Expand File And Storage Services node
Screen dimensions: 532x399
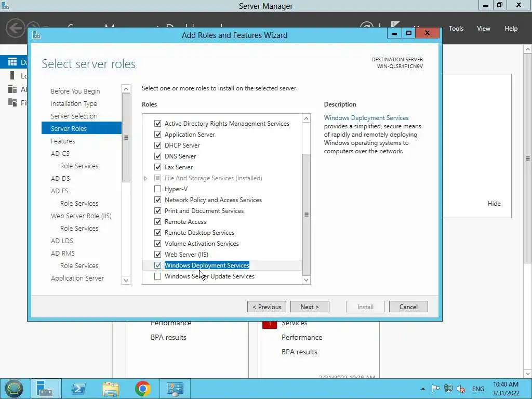146,178
